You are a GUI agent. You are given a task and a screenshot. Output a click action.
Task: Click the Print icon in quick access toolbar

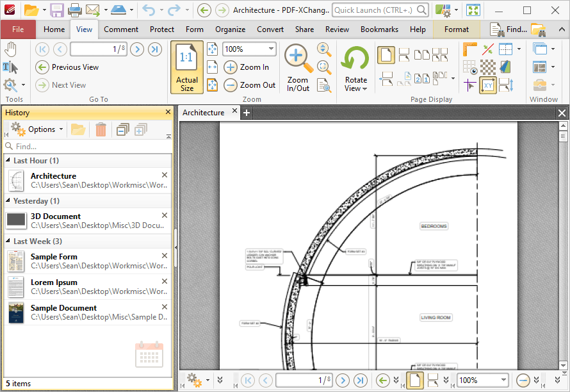74,10
